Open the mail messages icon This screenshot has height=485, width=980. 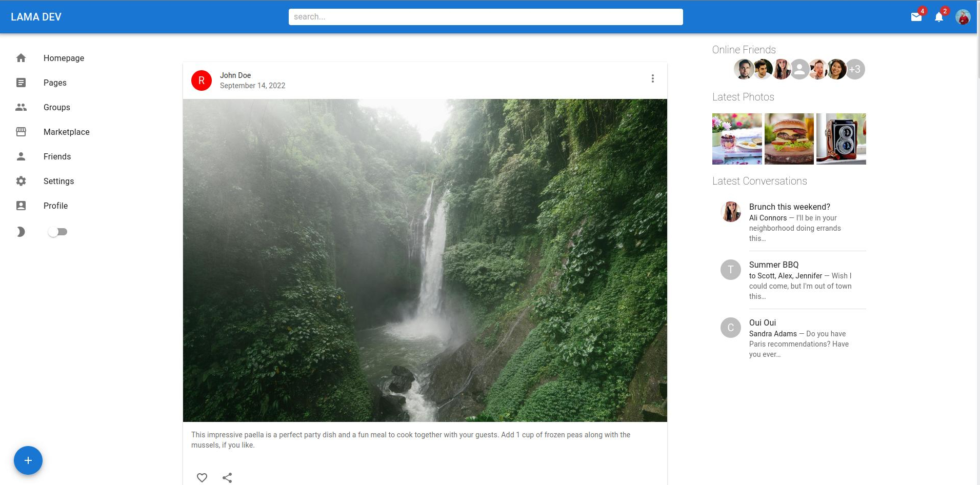[916, 17]
